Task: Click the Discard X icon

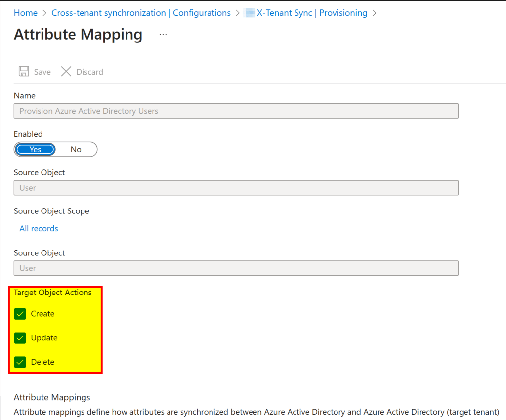Action: click(66, 72)
